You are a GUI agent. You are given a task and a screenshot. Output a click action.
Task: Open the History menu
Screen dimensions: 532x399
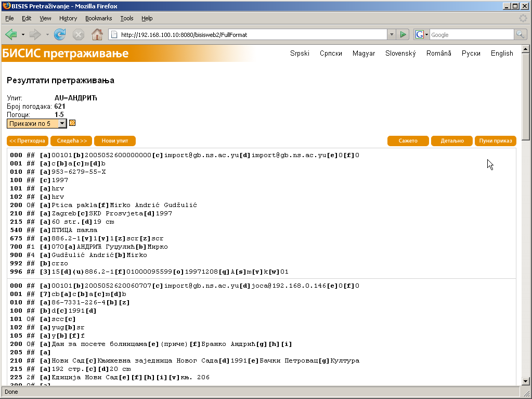click(x=68, y=18)
